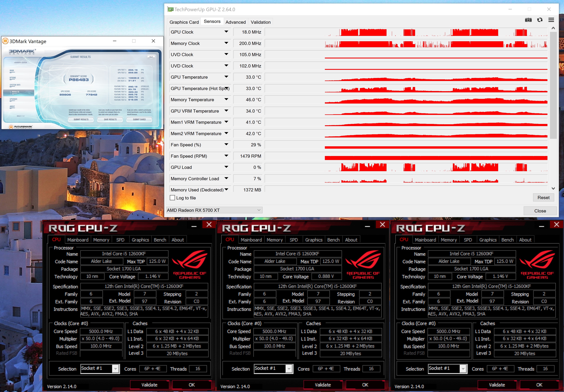This screenshot has height=392, width=564.
Task: Click the ROG logo in left CPU-Z
Action: tap(190, 265)
